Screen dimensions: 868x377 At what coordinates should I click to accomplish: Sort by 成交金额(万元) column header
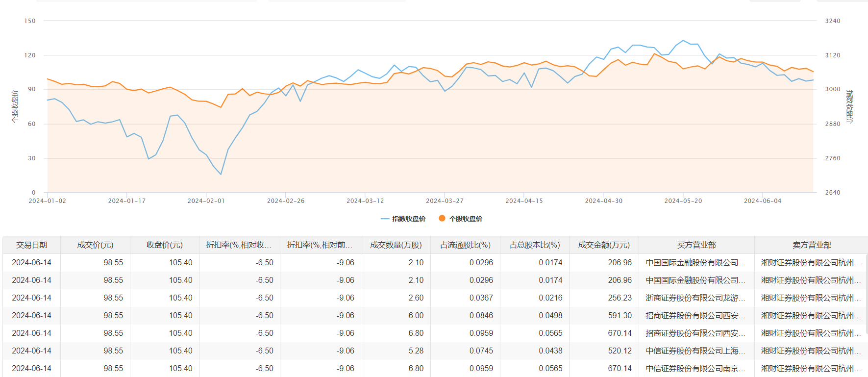point(604,245)
